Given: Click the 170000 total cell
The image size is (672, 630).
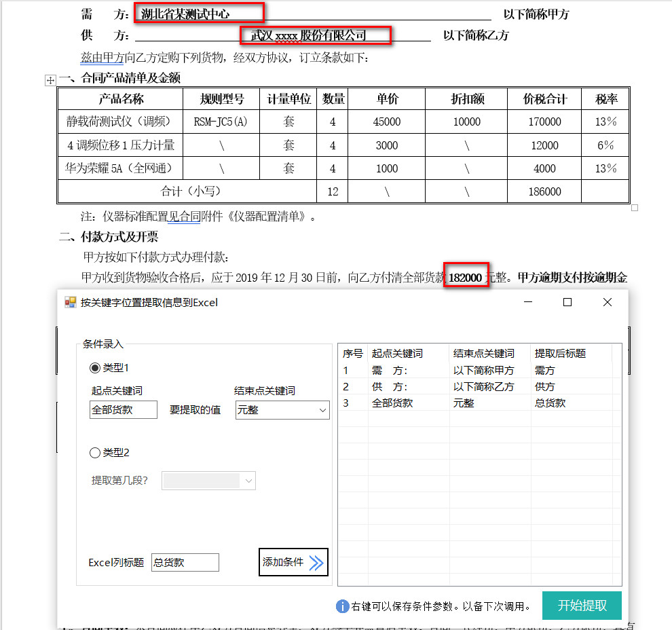Looking at the screenshot, I should [544, 122].
